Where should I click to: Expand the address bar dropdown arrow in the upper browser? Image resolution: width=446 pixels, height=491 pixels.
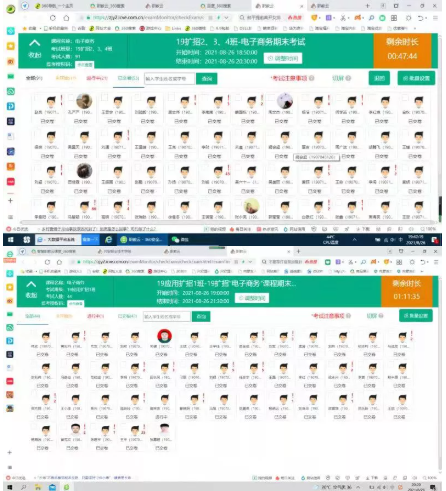(227, 18)
